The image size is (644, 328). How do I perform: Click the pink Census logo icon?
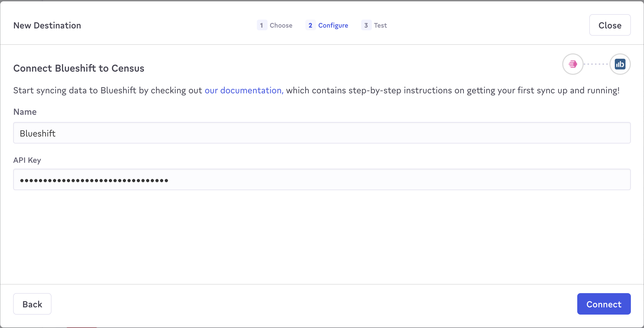(573, 64)
